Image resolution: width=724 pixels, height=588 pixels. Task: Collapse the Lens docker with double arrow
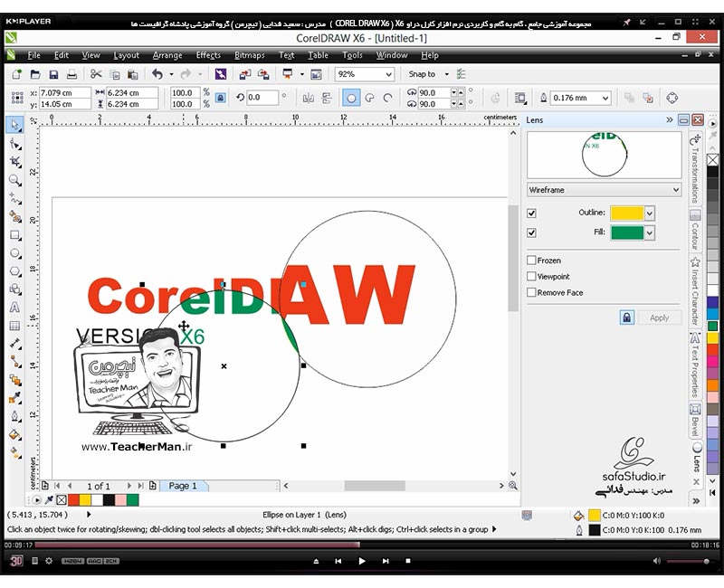coord(670,120)
